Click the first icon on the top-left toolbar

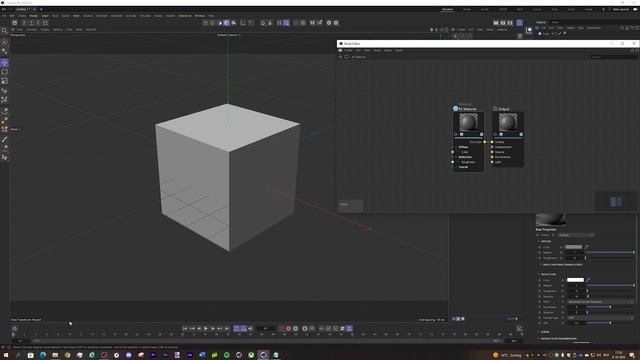click(x=15, y=23)
